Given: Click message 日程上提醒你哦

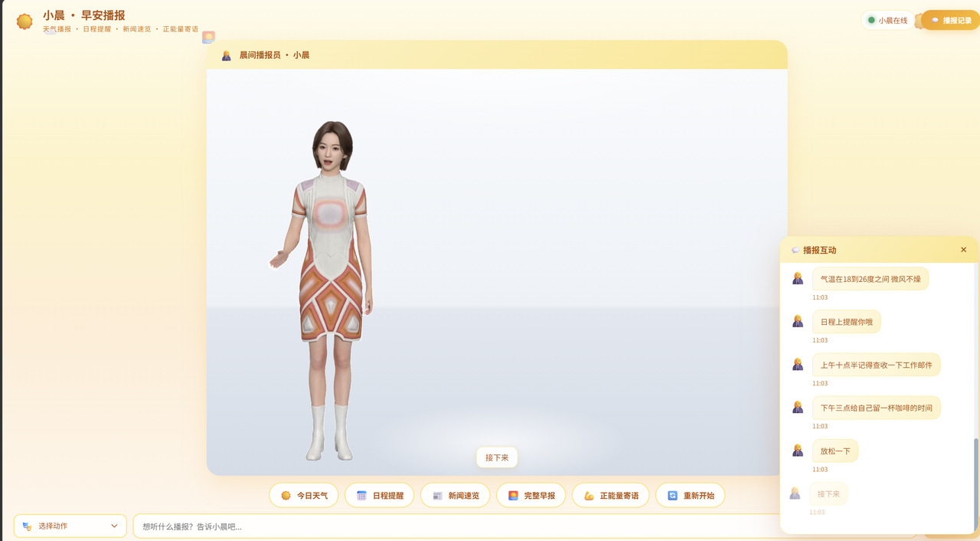Looking at the screenshot, I should coord(847,322).
